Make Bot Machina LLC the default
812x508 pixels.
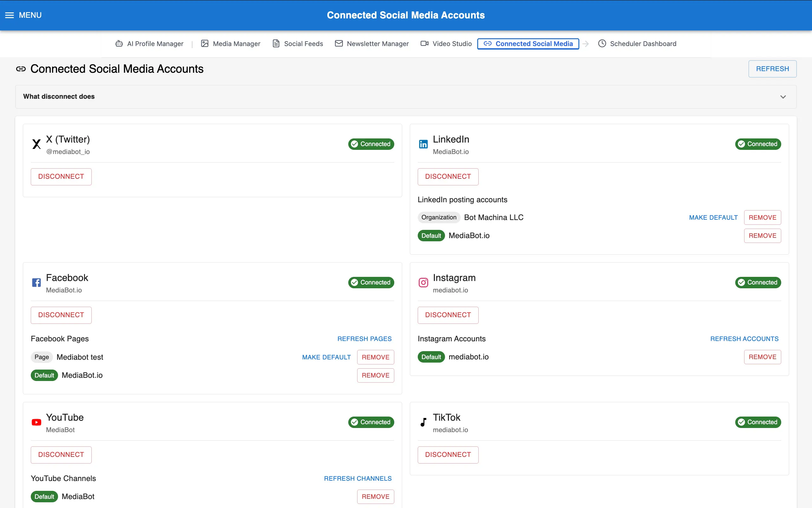(x=713, y=217)
